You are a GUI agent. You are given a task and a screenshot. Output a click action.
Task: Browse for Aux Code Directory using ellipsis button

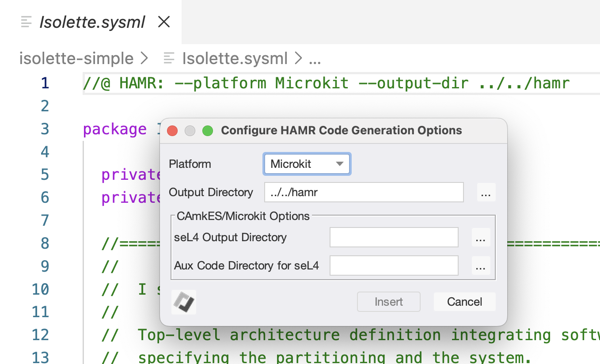481,265
